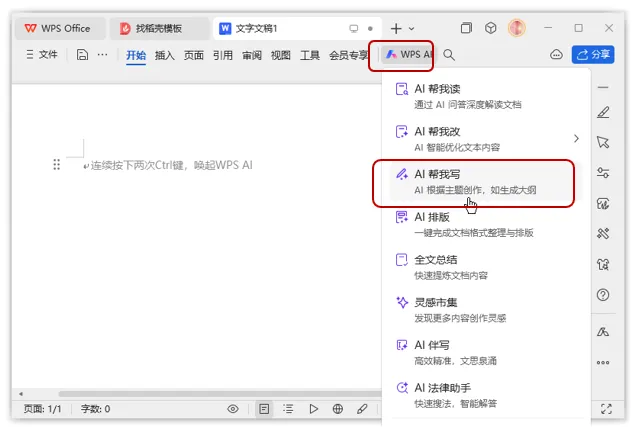Click the pen edit icon in right sidebar
This screenshot has height=427, width=632.
[x=603, y=112]
